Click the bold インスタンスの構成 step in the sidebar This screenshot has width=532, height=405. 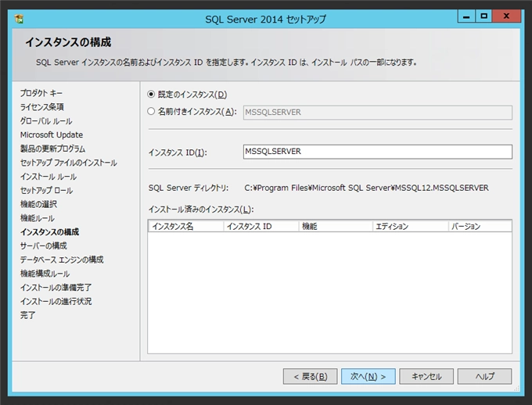tap(49, 231)
